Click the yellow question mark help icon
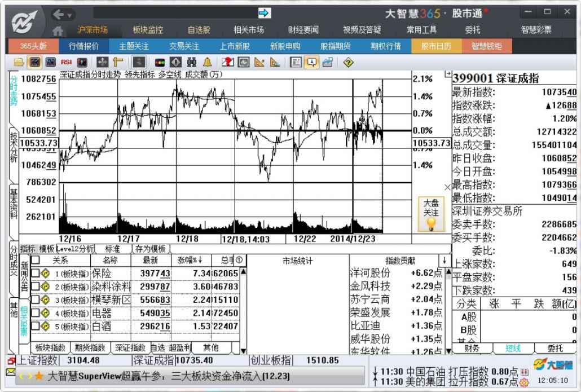This screenshot has height=392, width=581. point(348,62)
